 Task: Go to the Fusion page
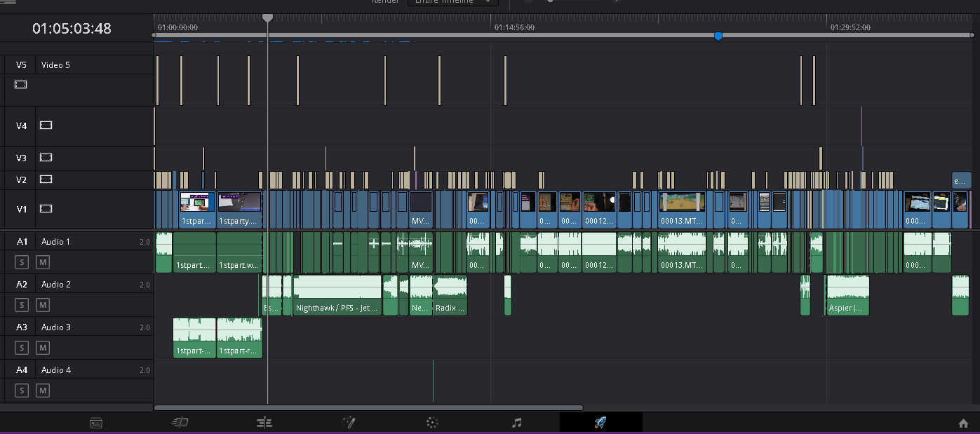[349, 423]
